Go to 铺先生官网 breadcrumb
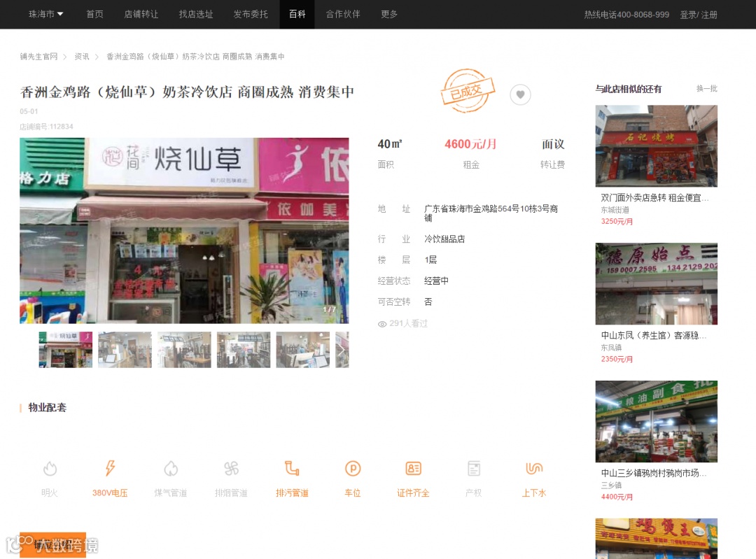The image size is (756, 559). [x=38, y=57]
